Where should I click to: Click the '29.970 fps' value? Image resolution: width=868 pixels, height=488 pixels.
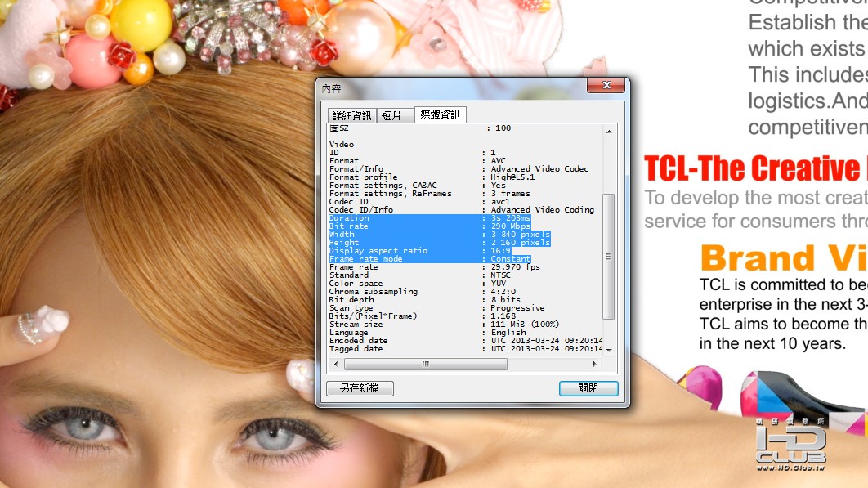pyautogui.click(x=516, y=267)
